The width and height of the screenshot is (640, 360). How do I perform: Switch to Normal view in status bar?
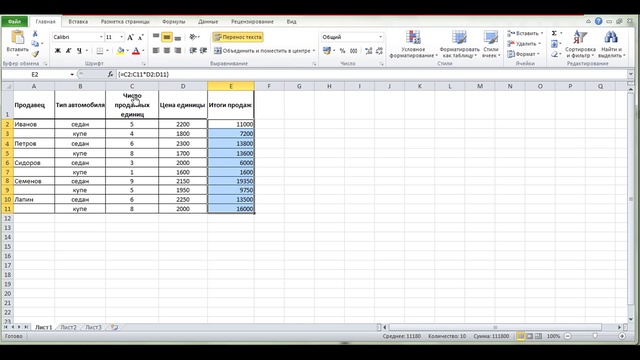(x=520, y=336)
